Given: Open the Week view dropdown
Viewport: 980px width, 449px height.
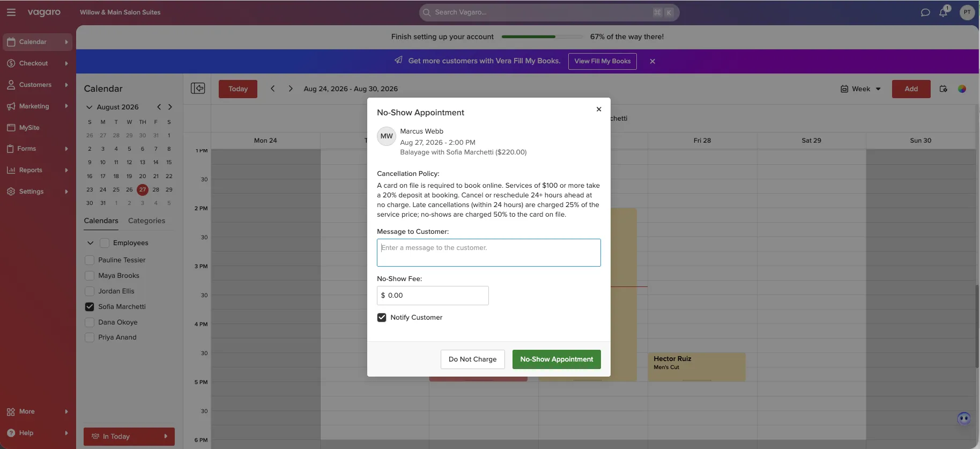Looking at the screenshot, I should [860, 89].
